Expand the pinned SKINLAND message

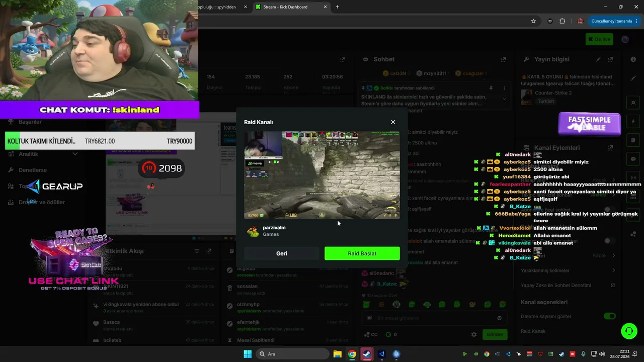(505, 99)
